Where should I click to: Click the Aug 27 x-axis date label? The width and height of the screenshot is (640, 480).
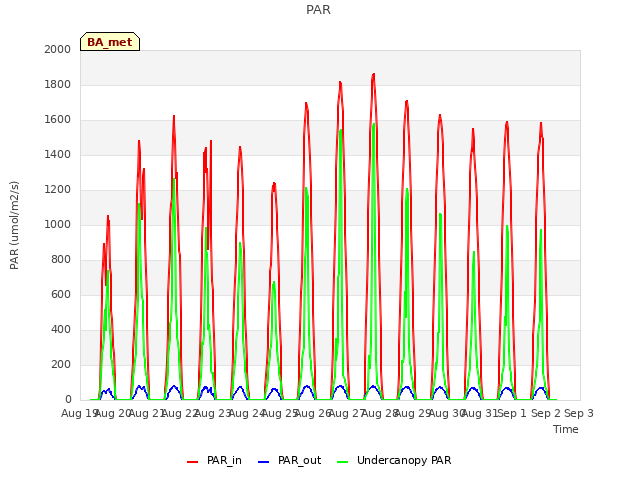click(346, 413)
